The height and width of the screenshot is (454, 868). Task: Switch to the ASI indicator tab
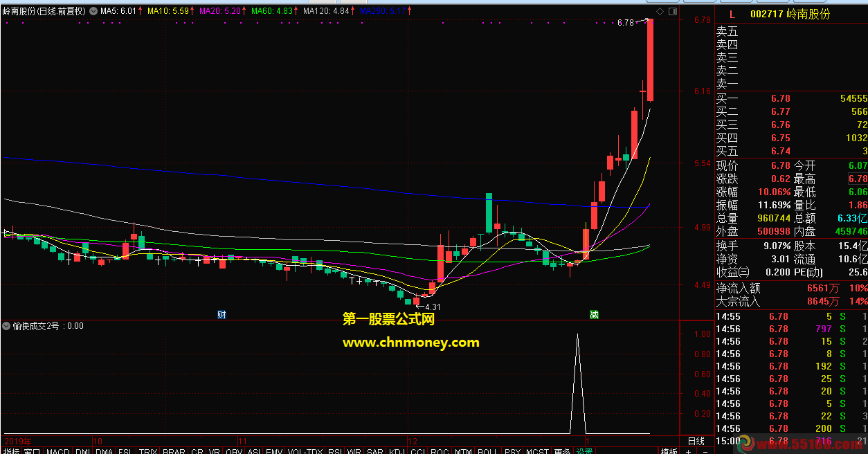(254, 451)
